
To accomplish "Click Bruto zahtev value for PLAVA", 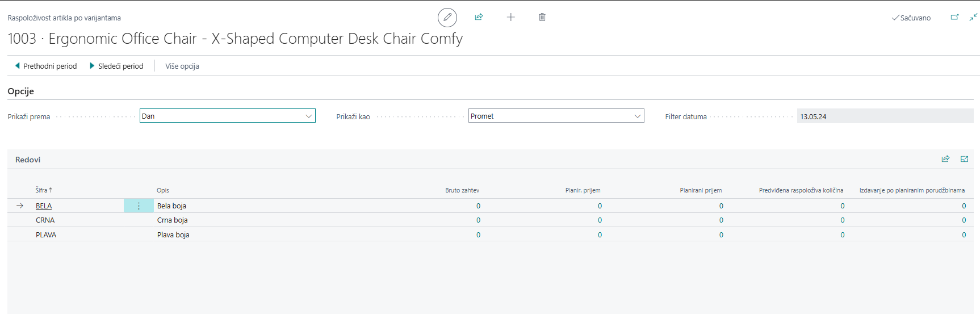I will pos(478,235).
